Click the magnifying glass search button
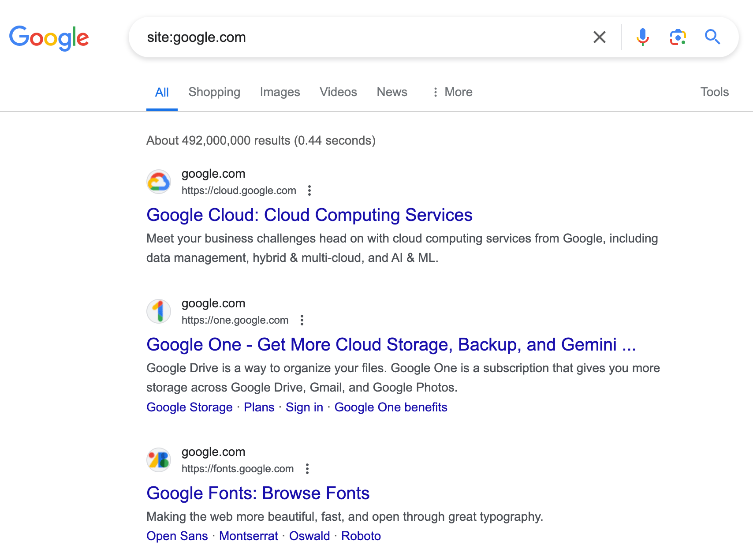753x560 pixels. (712, 37)
